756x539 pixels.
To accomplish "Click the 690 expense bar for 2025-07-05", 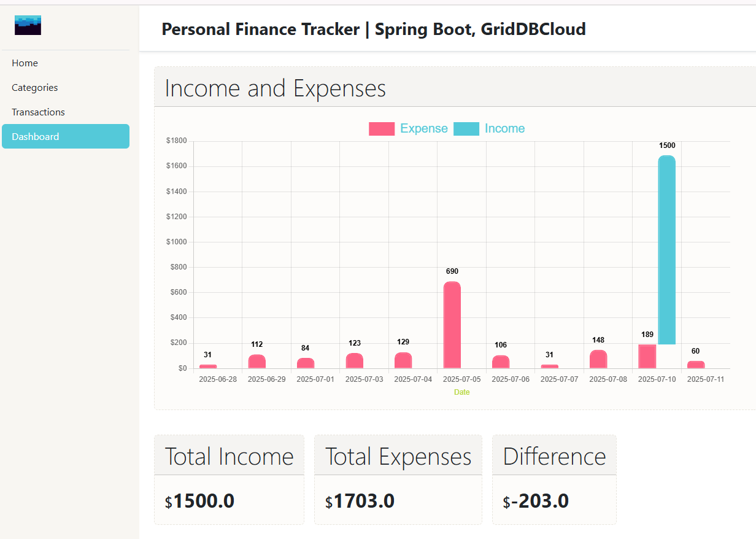I will tap(452, 325).
